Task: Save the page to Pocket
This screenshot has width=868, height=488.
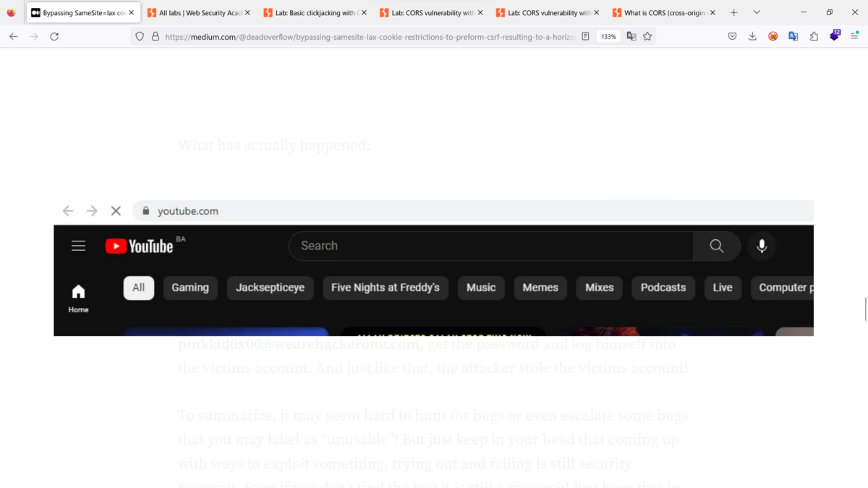Action: [x=732, y=36]
